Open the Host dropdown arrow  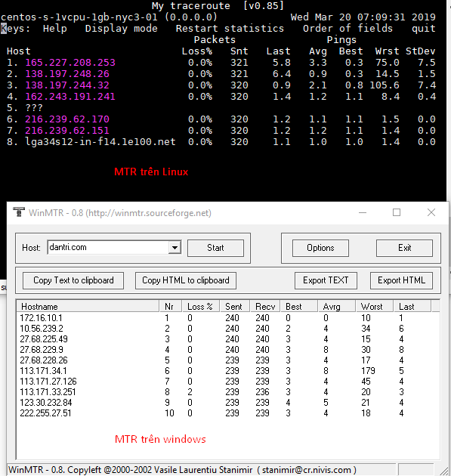(175, 248)
